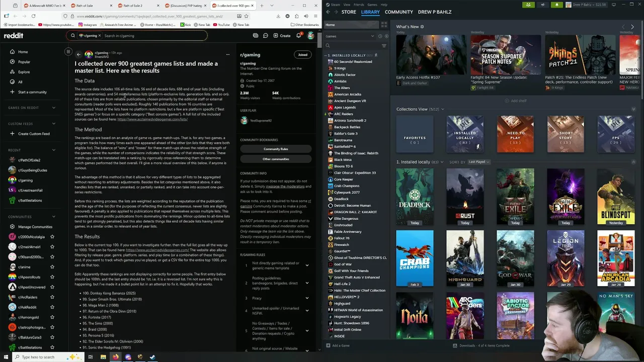Go back from post with arrow icon

pyautogui.click(x=78, y=54)
